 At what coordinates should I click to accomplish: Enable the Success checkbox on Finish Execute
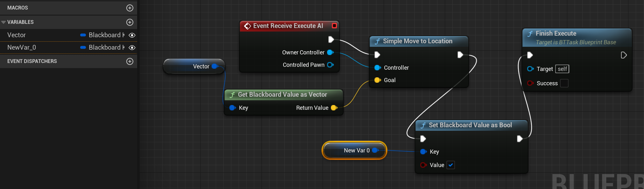[564, 83]
